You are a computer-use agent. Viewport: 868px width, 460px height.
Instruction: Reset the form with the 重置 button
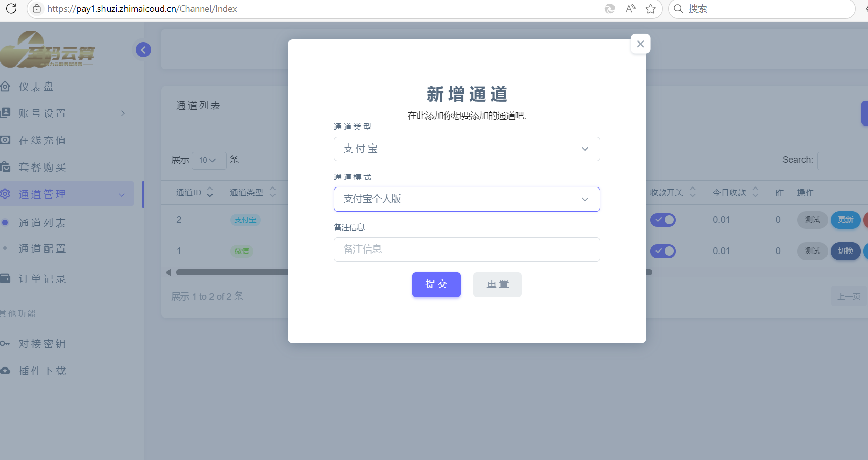coord(497,284)
